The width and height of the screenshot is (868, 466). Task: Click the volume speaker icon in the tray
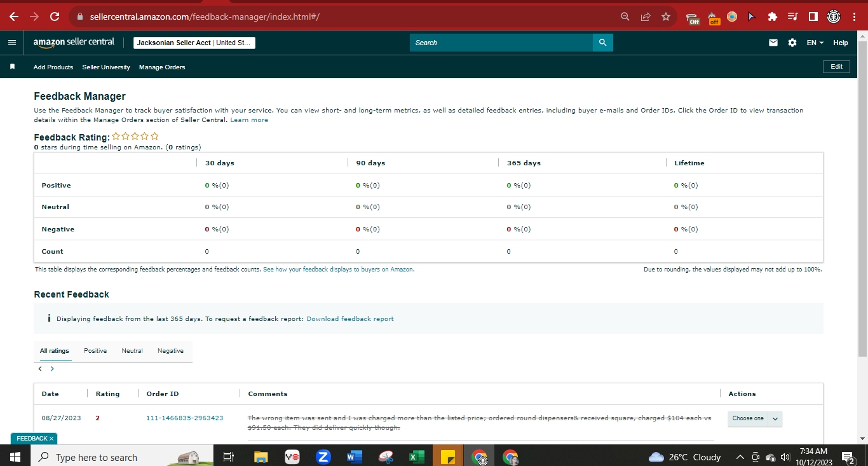(x=785, y=457)
